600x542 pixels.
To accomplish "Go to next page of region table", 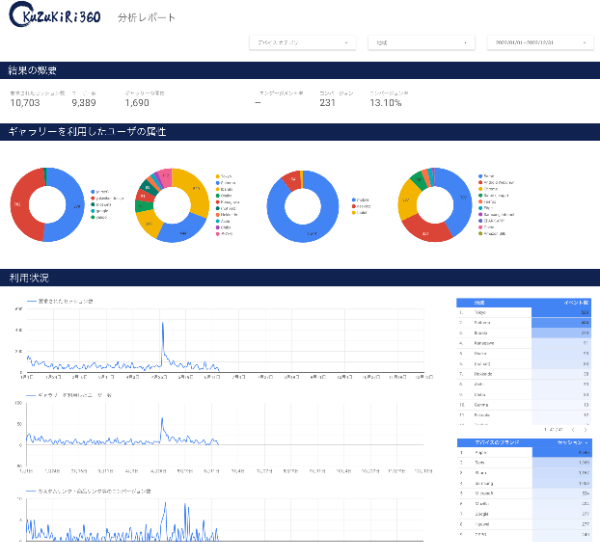I will [586, 429].
